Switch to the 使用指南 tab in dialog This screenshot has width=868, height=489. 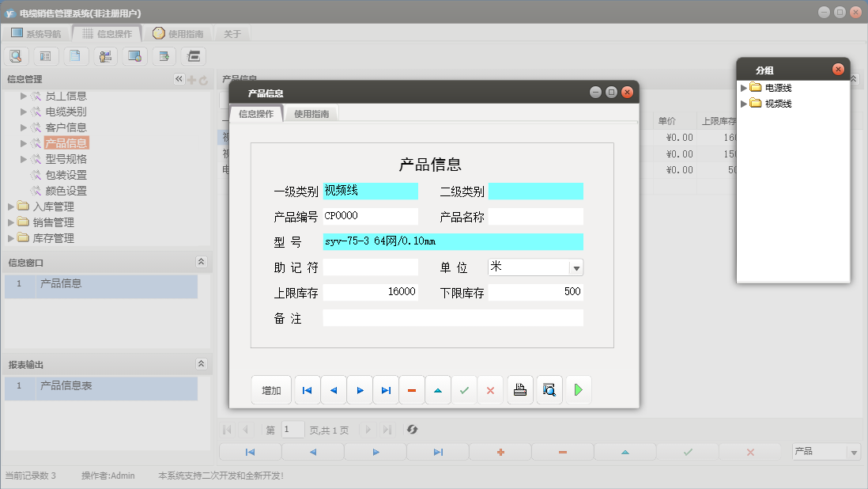coord(314,113)
